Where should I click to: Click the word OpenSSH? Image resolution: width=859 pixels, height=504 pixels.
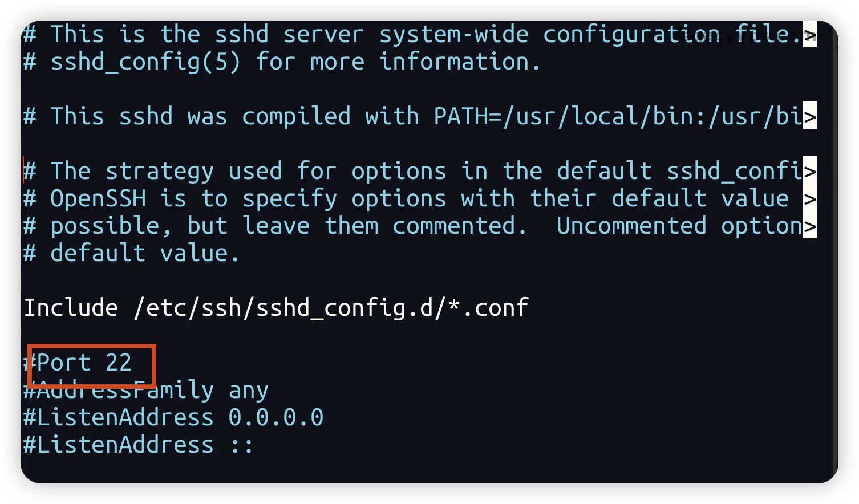[x=98, y=199]
